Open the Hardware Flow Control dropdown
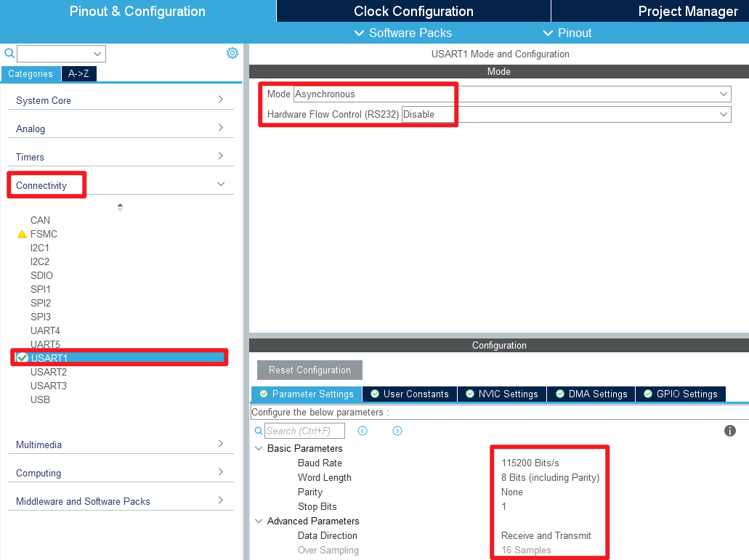 tap(565, 115)
